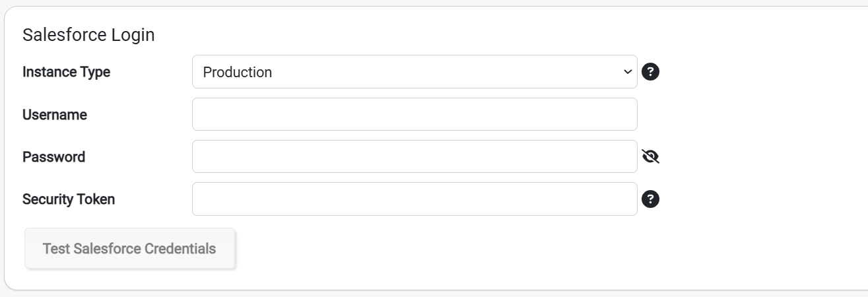Click the chevron arrow in Instance Type selector
The width and height of the screenshot is (868, 297).
tap(626, 72)
